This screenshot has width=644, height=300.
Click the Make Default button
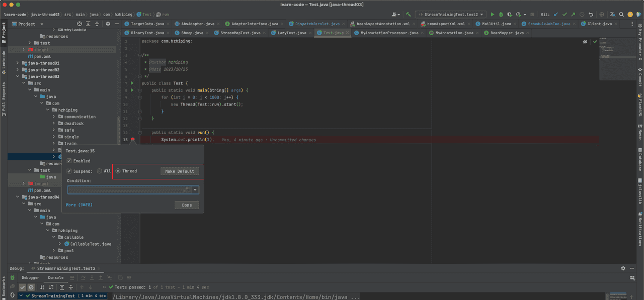180,171
